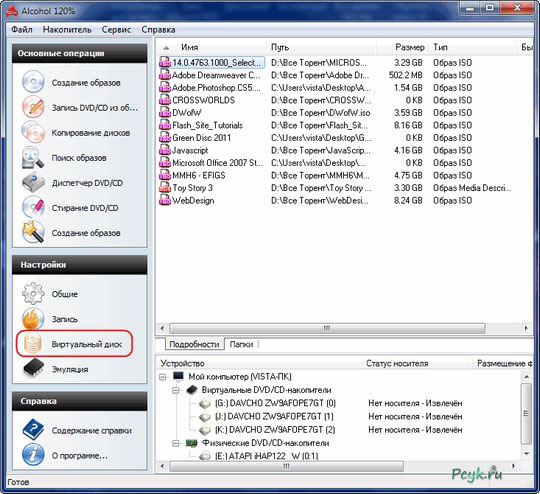The height and width of the screenshot is (494, 540).
Task: Click the (J:) virtual drive icon
Action: tap(206, 416)
